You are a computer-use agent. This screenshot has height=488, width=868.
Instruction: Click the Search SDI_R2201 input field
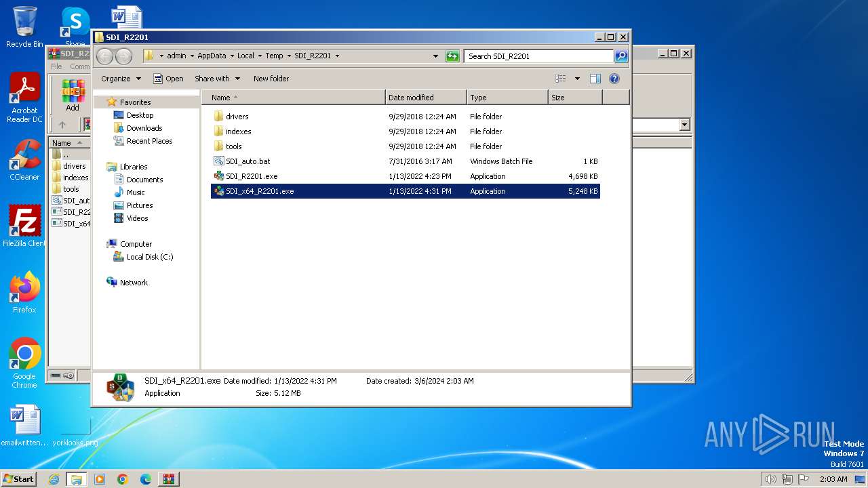pos(539,56)
